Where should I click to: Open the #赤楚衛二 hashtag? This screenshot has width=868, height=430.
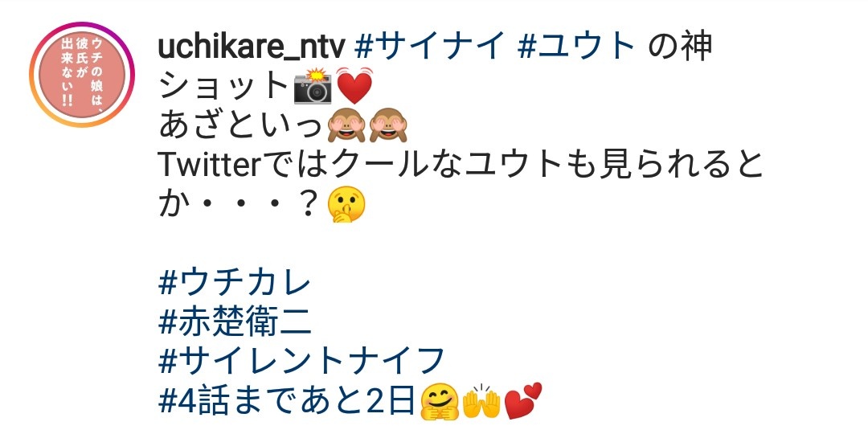[x=235, y=321]
